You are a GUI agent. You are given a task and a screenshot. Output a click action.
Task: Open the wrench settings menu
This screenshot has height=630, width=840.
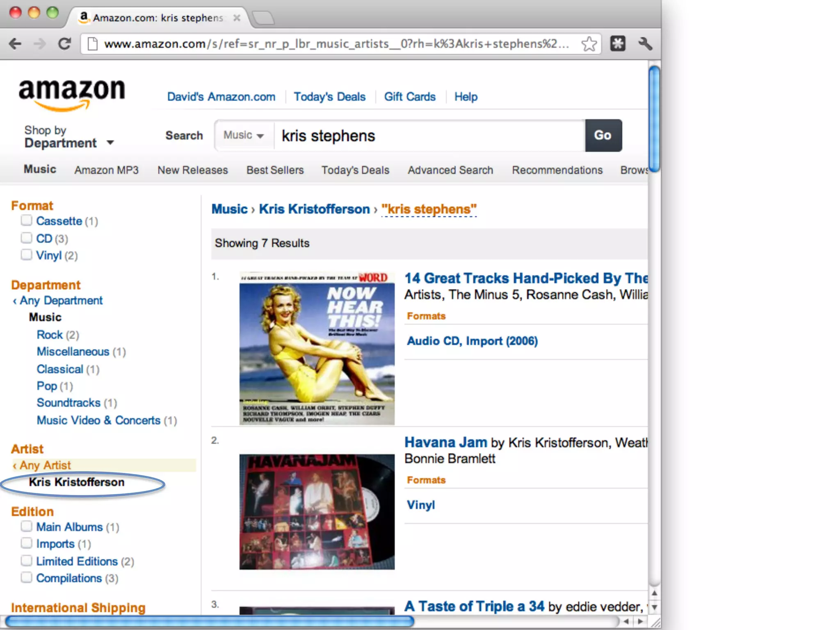645,43
